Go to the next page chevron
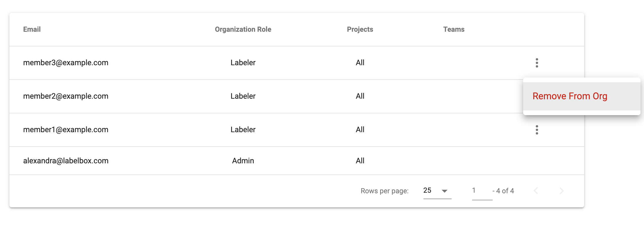This screenshot has width=644, height=225. coord(561,191)
